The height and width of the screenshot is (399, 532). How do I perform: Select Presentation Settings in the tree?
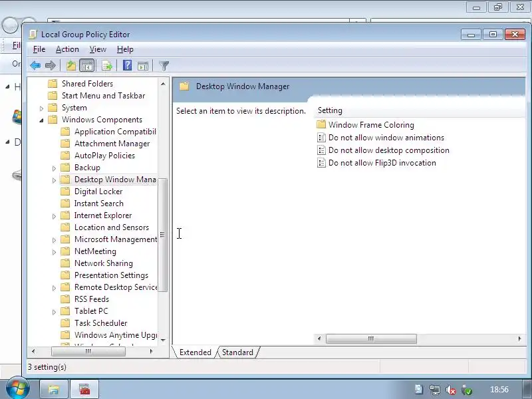point(111,275)
